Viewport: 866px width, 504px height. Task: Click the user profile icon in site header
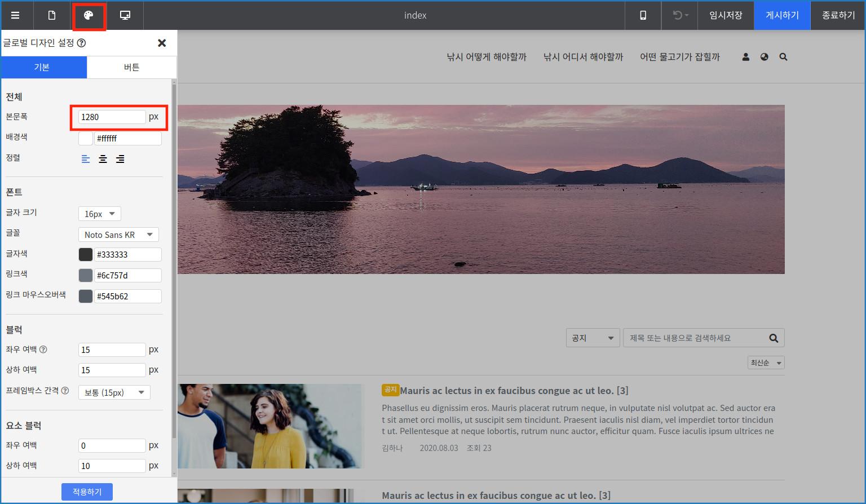point(745,57)
